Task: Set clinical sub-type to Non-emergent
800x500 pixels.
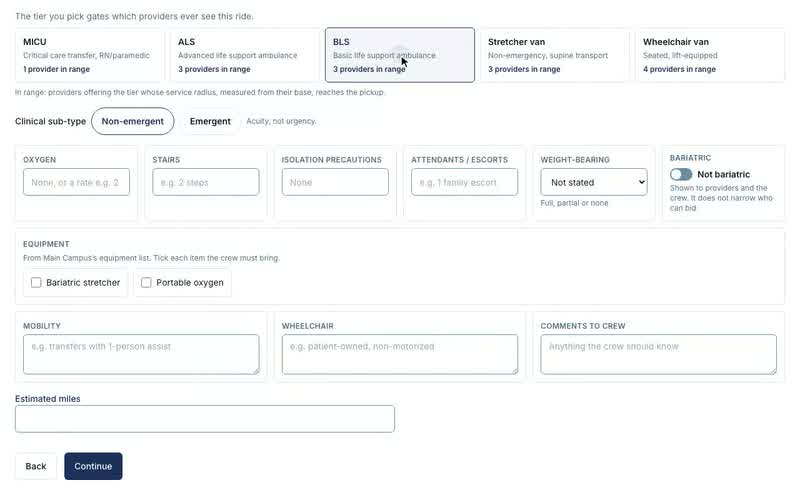Action: click(x=133, y=121)
